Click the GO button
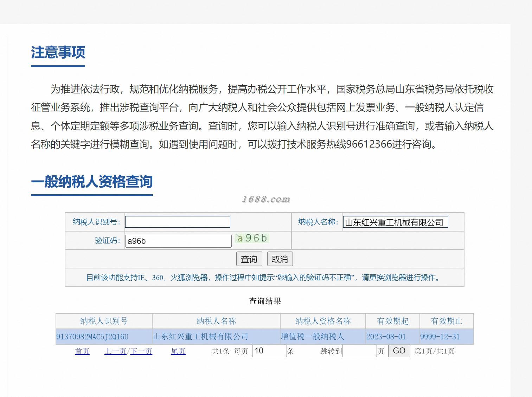Image resolution: width=532 pixels, height=397 pixels. 399,351
